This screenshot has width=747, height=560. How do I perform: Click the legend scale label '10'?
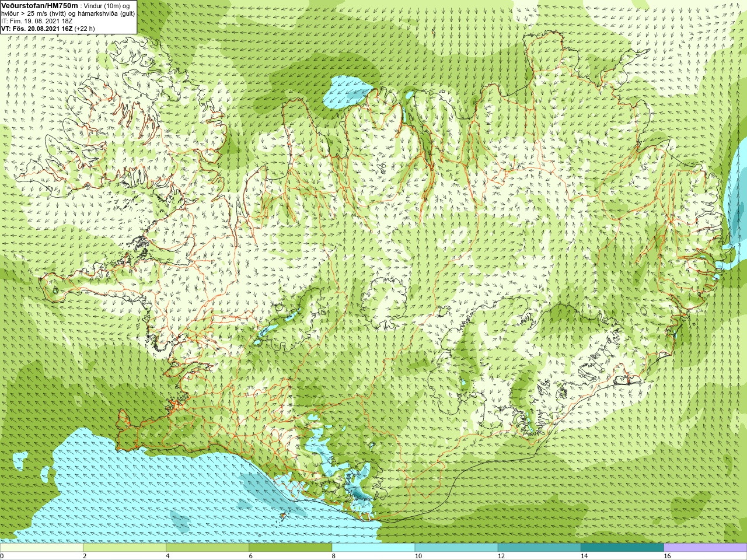tap(418, 556)
